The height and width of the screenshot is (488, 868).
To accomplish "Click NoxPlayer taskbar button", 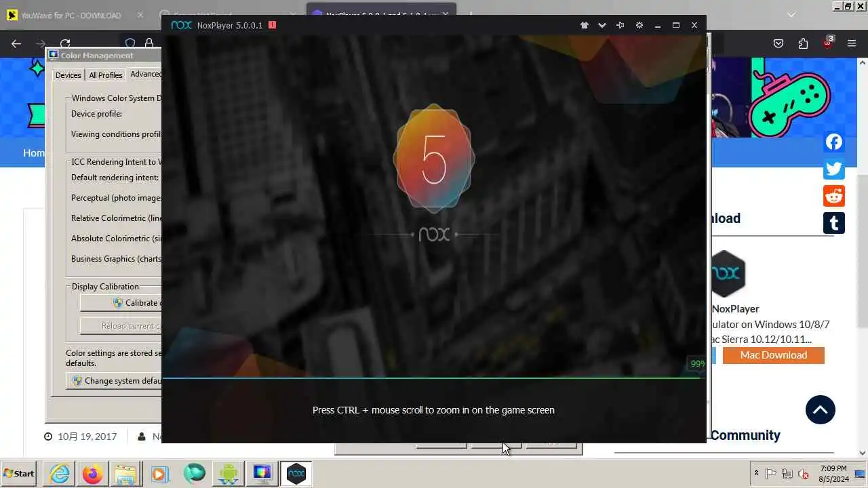I will point(296,474).
